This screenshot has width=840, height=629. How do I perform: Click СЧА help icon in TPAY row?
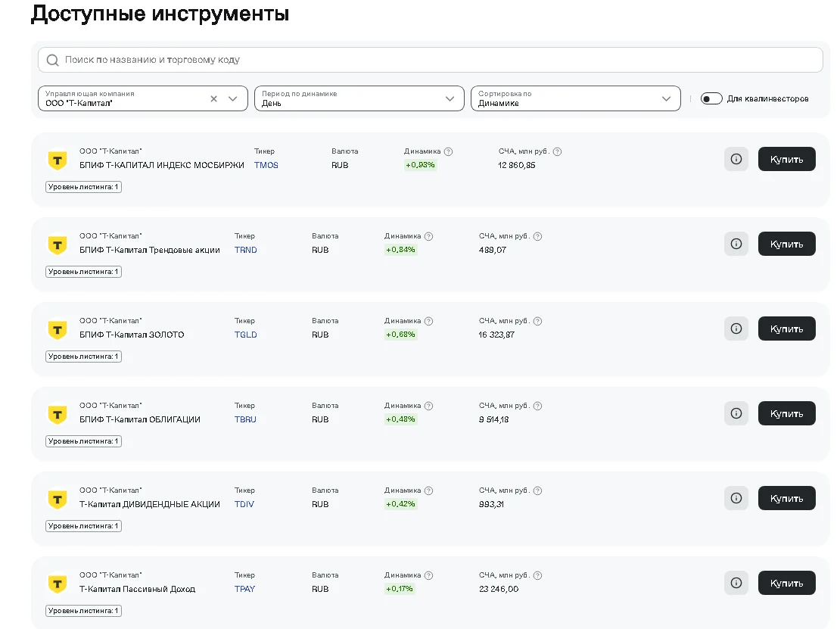pos(538,575)
